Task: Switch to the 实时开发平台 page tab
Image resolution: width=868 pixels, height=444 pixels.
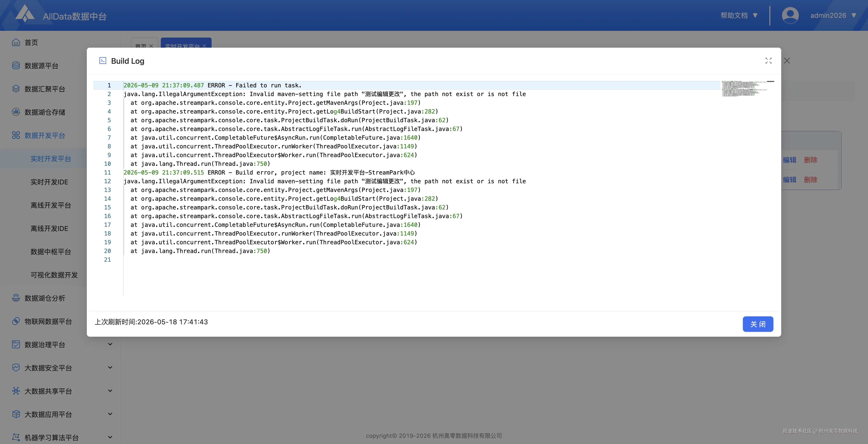Action: tap(182, 46)
